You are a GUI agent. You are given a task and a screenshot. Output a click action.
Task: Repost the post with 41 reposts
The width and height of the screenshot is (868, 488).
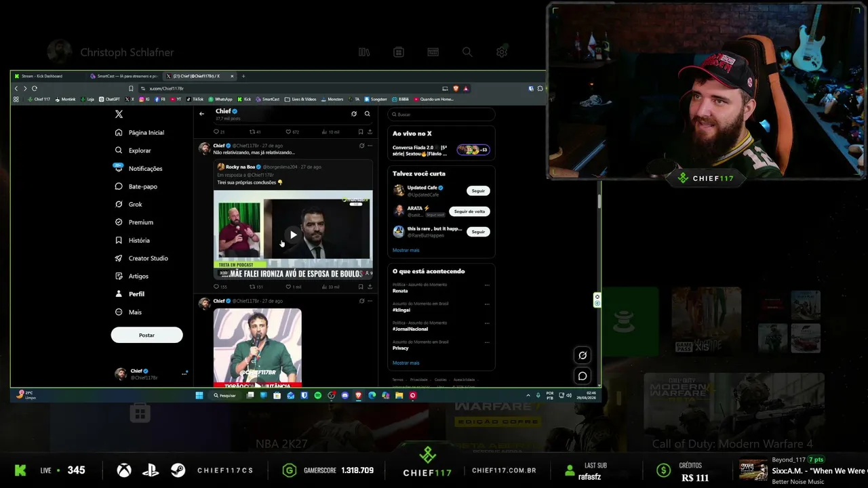pyautogui.click(x=255, y=132)
